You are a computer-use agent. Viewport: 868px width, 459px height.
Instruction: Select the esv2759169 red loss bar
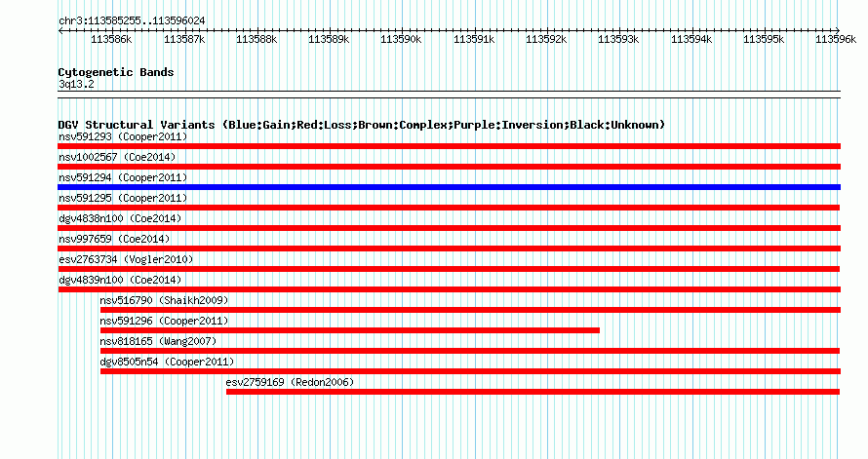pyautogui.click(x=533, y=392)
